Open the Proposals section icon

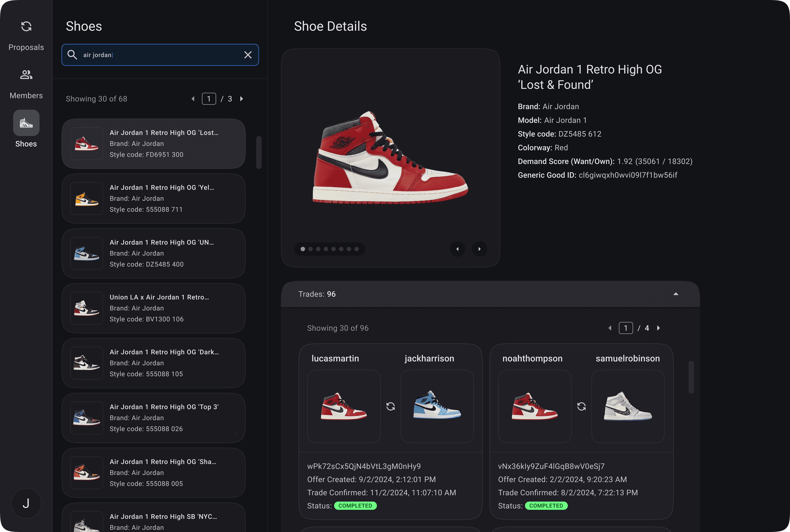pos(26,26)
